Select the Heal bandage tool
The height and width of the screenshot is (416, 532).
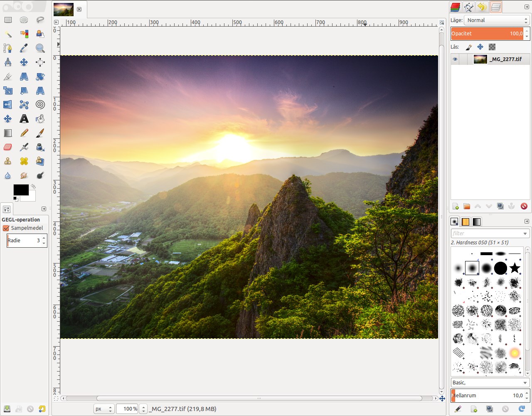tap(24, 161)
